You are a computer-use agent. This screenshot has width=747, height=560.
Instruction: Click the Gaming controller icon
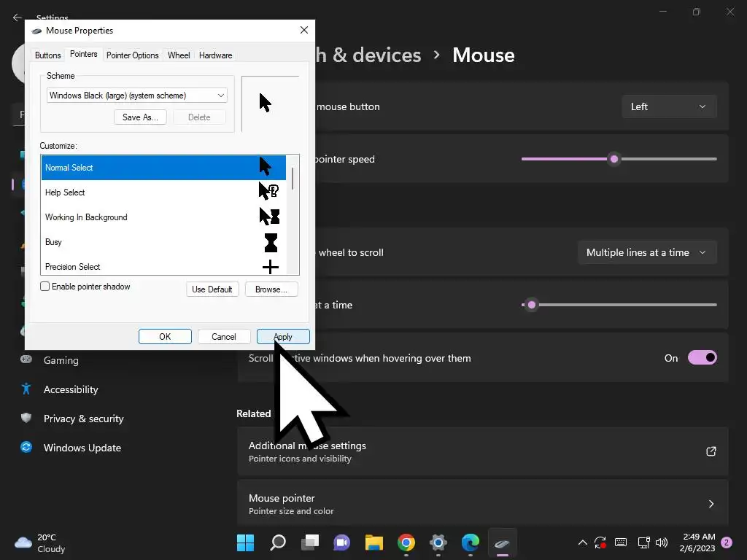[x=26, y=359]
